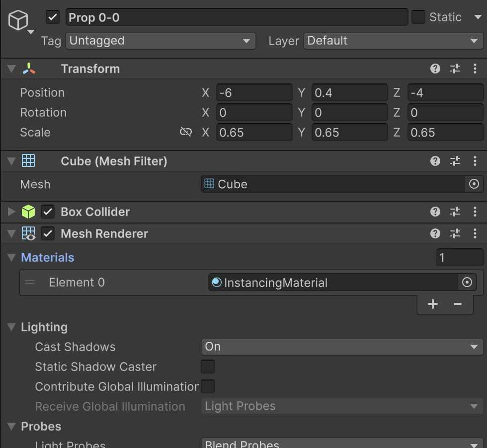Click the Position property label
Image resolution: width=487 pixels, height=448 pixels.
(x=42, y=92)
